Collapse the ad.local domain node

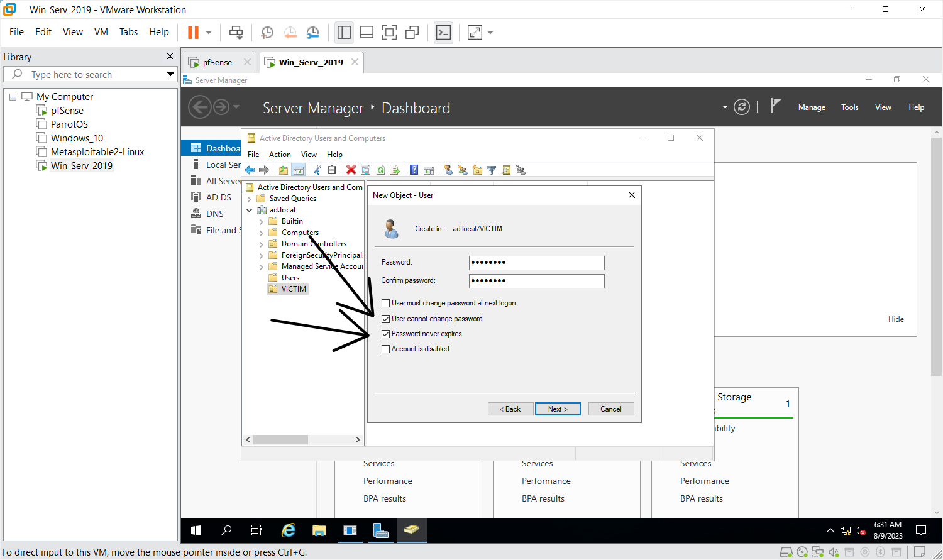(250, 210)
